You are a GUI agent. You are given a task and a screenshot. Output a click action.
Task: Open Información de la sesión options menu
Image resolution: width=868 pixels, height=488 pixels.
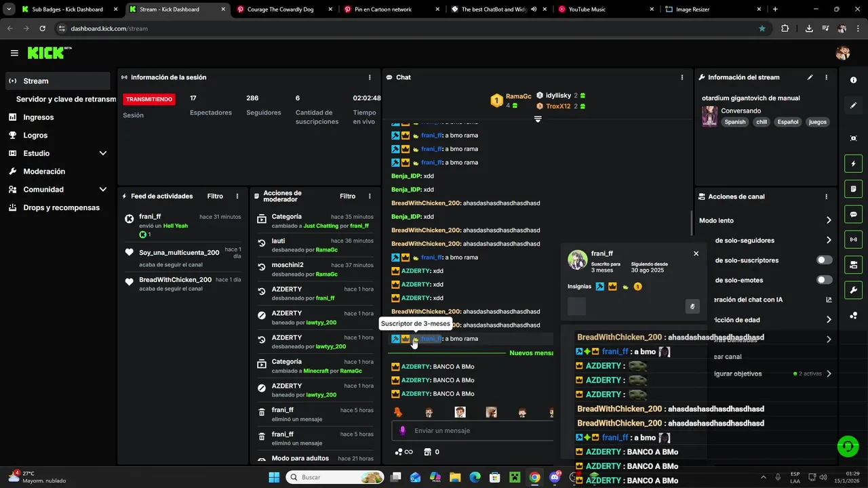[x=370, y=77]
